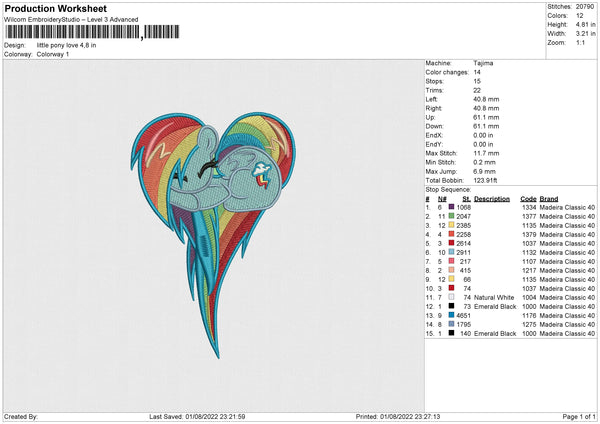Click thread code 1334 in row 1
600x424 pixels.
pos(529,207)
